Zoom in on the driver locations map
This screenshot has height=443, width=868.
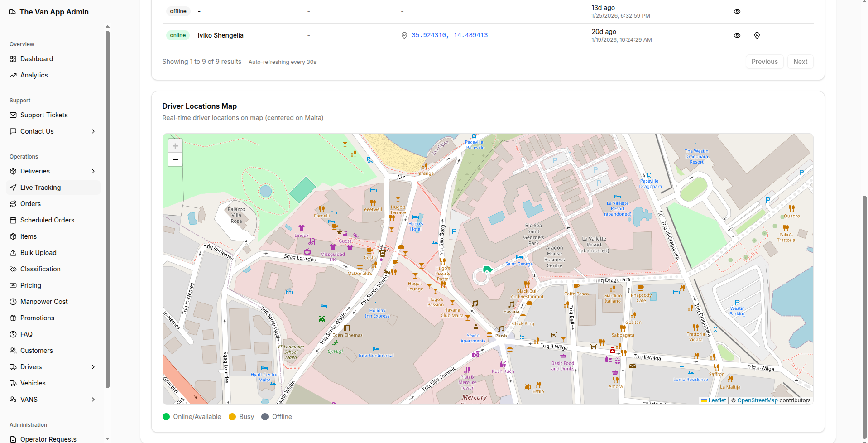point(175,146)
